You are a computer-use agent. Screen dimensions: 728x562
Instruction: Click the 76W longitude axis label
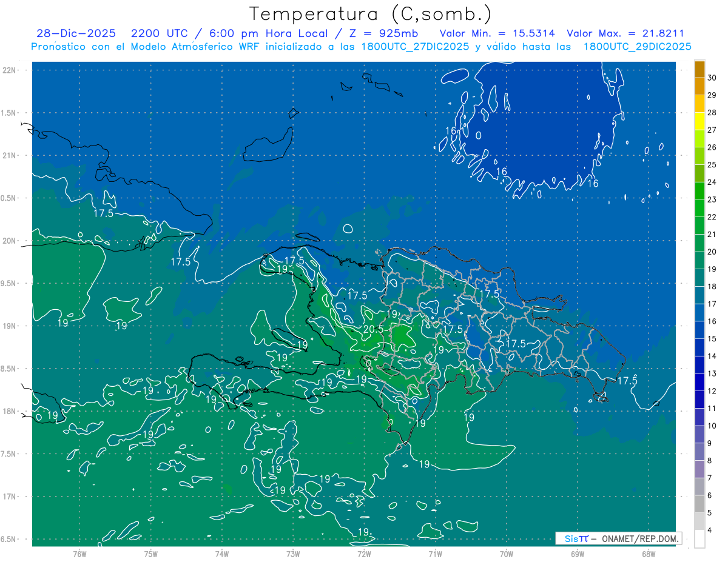coord(79,554)
